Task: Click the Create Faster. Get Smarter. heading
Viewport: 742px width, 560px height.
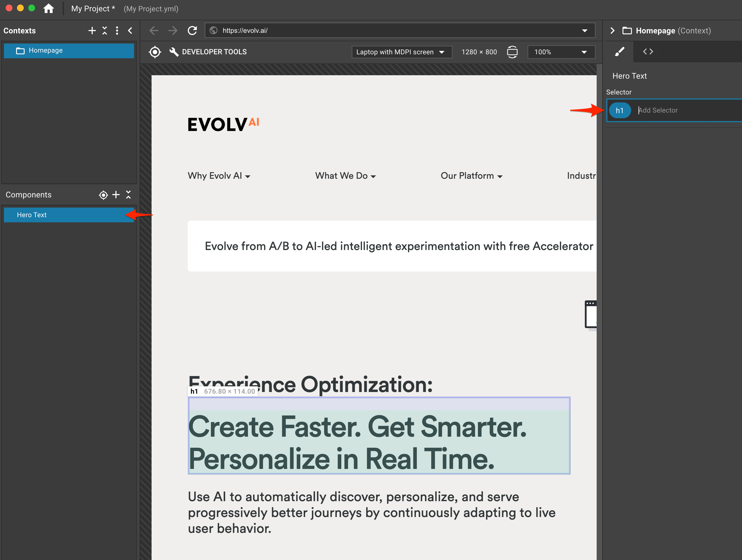Action: point(379,436)
